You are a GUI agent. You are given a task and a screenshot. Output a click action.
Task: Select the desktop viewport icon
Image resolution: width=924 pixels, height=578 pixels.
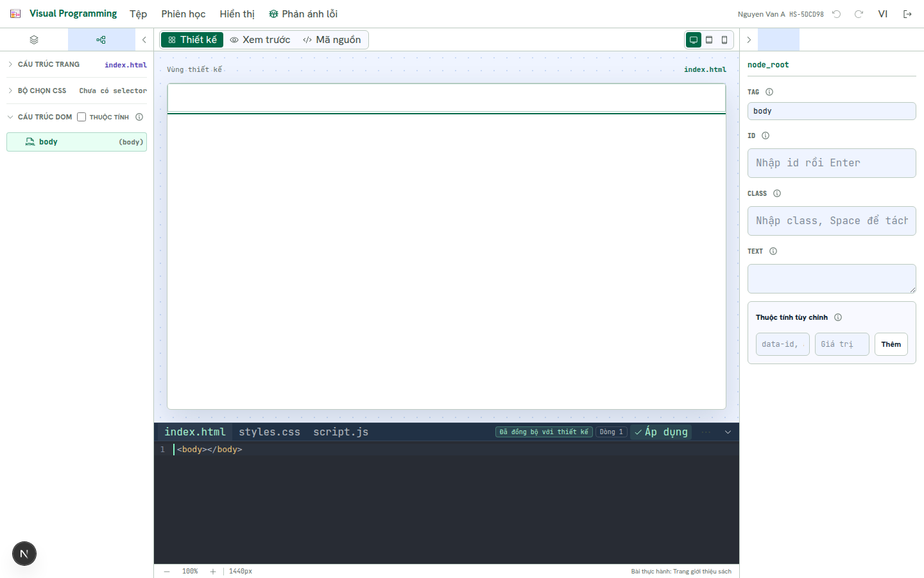(x=694, y=40)
